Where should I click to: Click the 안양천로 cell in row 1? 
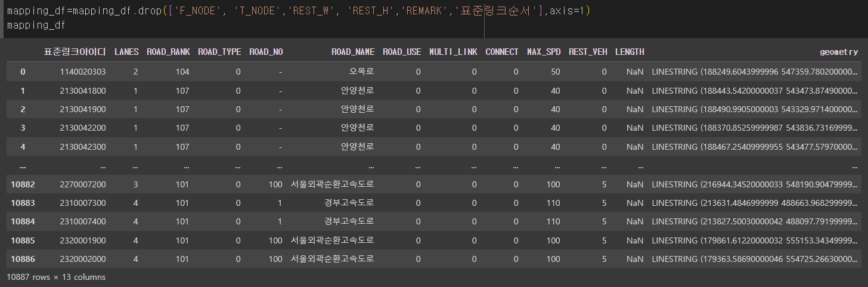[358, 91]
